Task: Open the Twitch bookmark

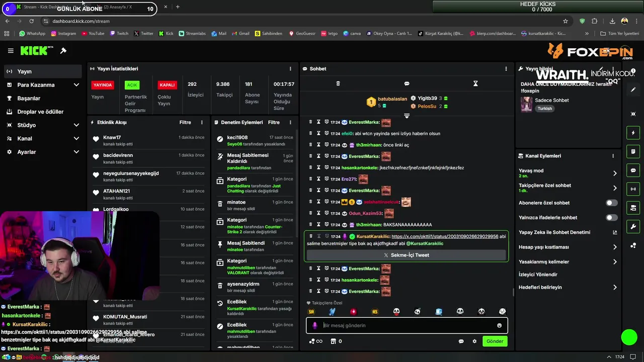Action: coord(119,34)
